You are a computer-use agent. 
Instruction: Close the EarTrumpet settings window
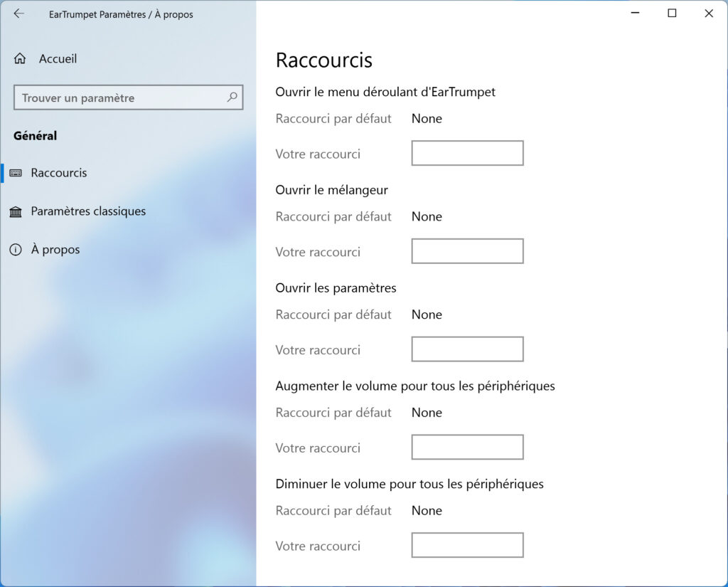[709, 13]
